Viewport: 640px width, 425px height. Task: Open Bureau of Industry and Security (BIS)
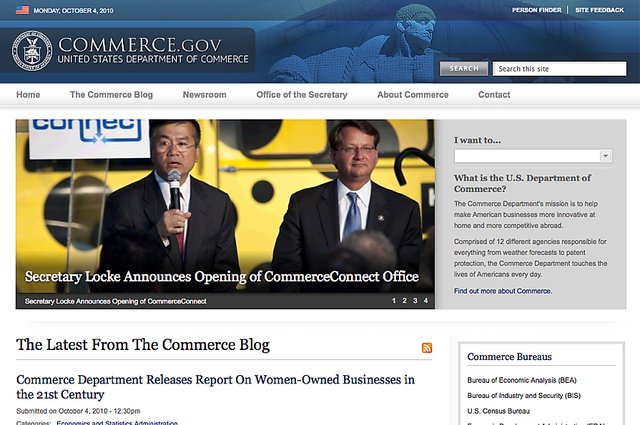point(524,396)
